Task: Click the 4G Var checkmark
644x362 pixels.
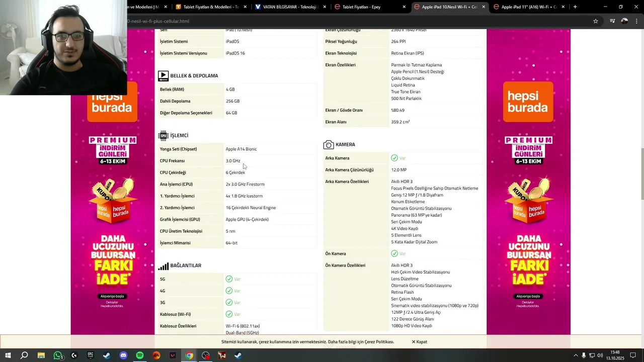Action: tap(229, 291)
